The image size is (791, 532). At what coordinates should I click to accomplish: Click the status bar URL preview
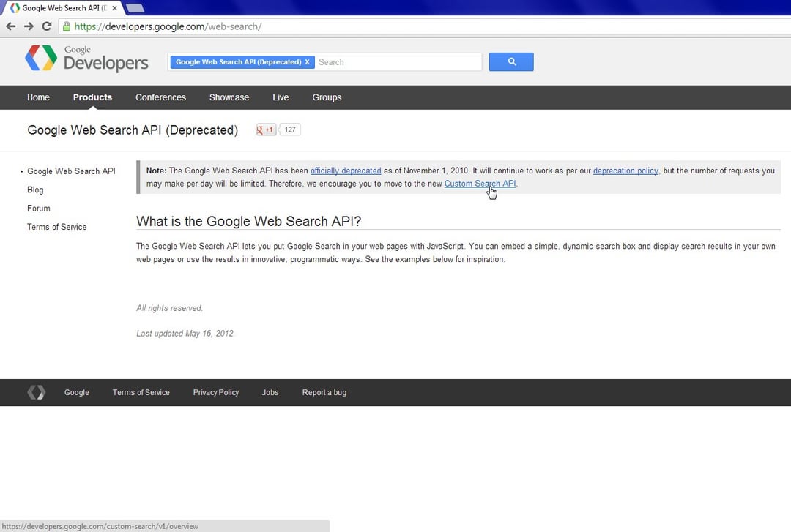coord(100,526)
